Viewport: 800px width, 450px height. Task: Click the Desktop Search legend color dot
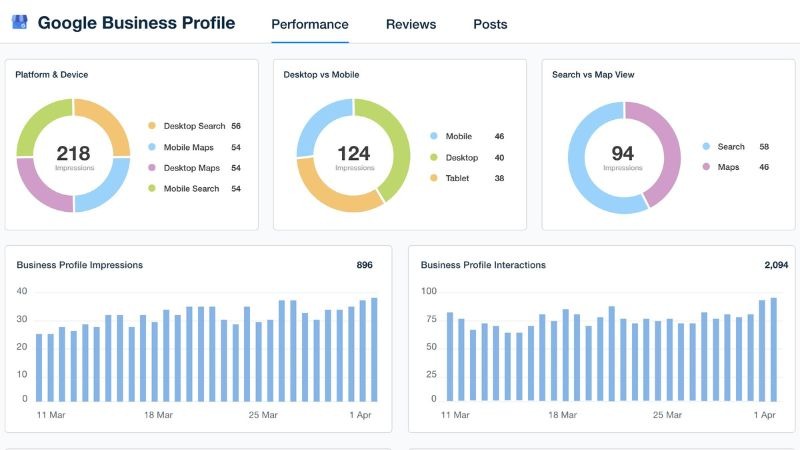tap(152, 126)
